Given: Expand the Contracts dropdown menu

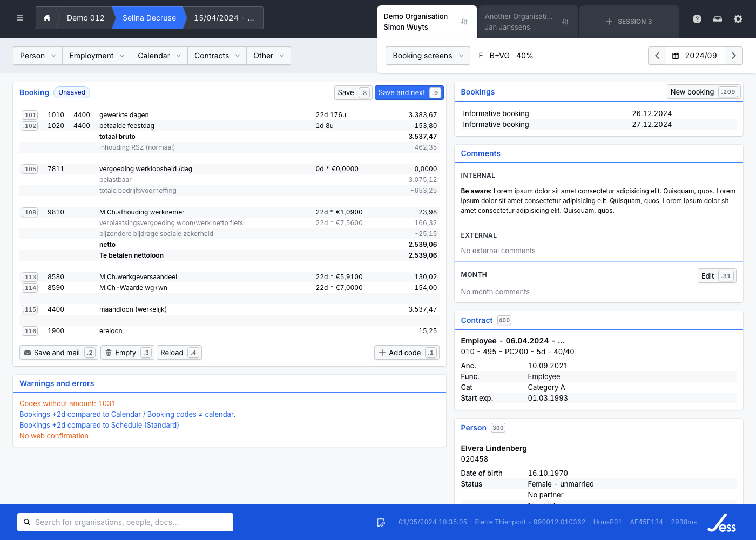Looking at the screenshot, I should click(x=217, y=56).
